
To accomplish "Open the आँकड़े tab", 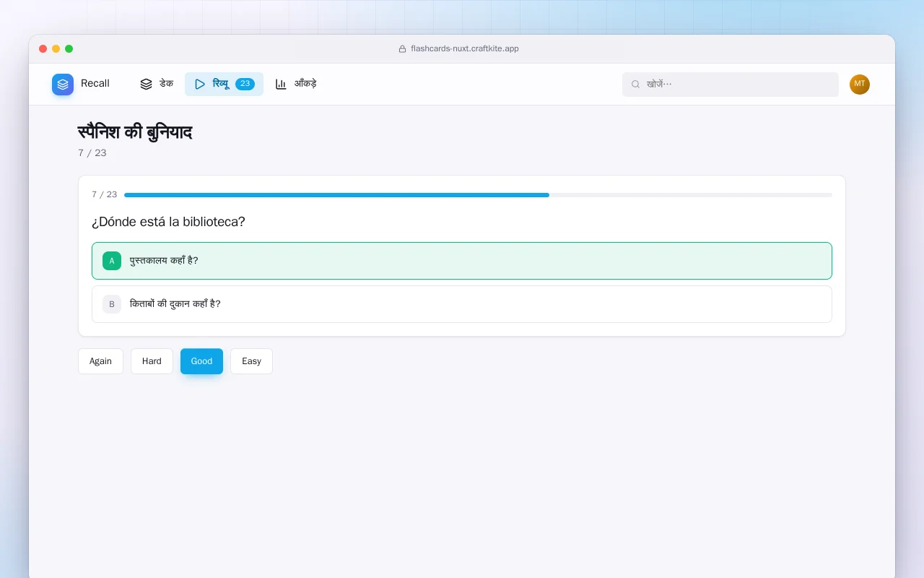I will pos(296,84).
